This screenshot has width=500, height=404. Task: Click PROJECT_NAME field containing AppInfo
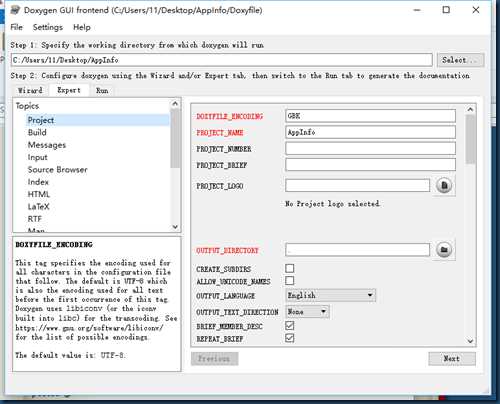coord(370,132)
